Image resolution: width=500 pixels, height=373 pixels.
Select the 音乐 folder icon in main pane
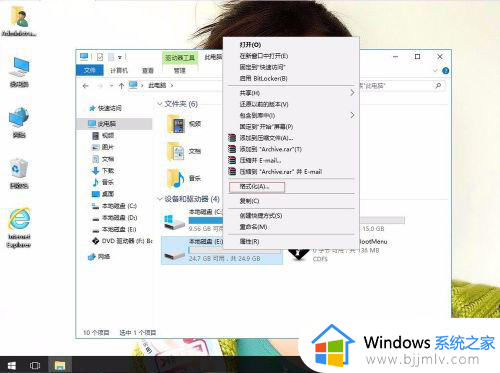[176, 178]
